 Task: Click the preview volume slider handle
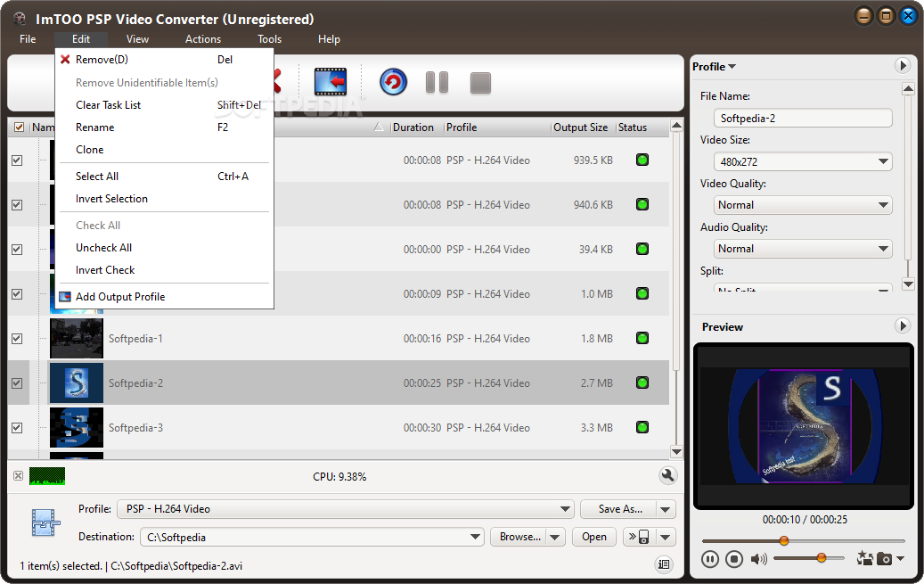pos(822,558)
